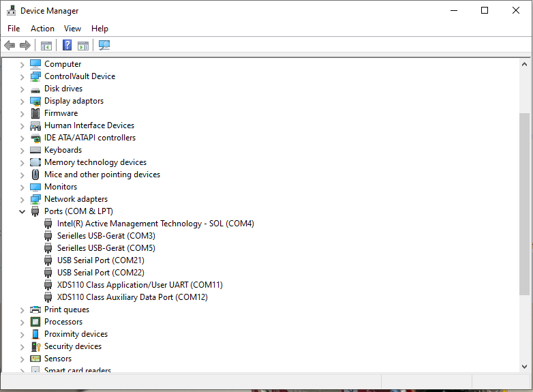This screenshot has width=533, height=392.
Task: Click the Proximity devices icon
Action: [x=35, y=334]
